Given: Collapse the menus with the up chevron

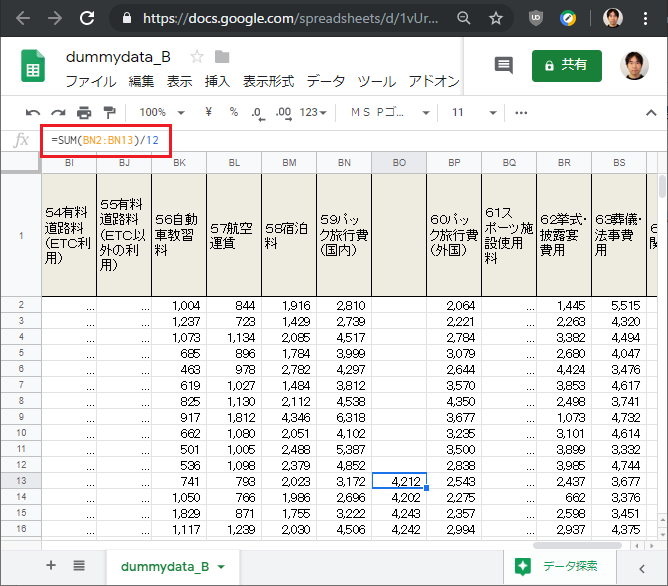Looking at the screenshot, I should pyautogui.click(x=651, y=113).
